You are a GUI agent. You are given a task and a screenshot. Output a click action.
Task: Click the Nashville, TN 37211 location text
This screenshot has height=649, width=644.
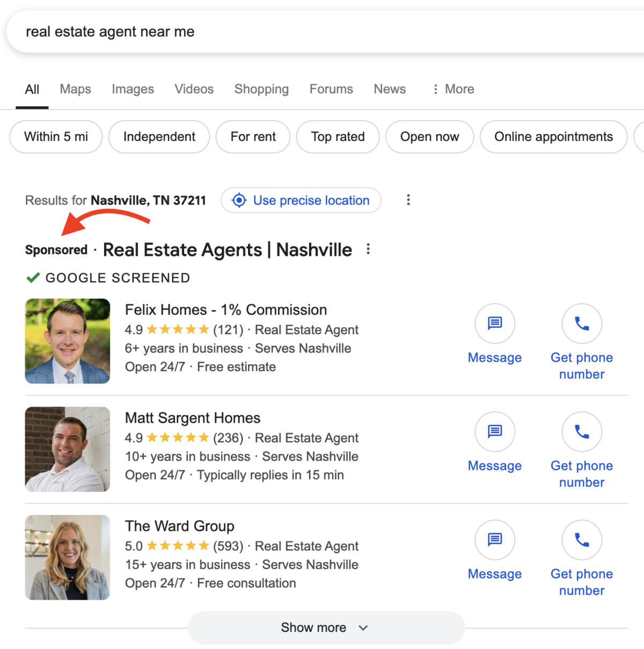click(148, 201)
